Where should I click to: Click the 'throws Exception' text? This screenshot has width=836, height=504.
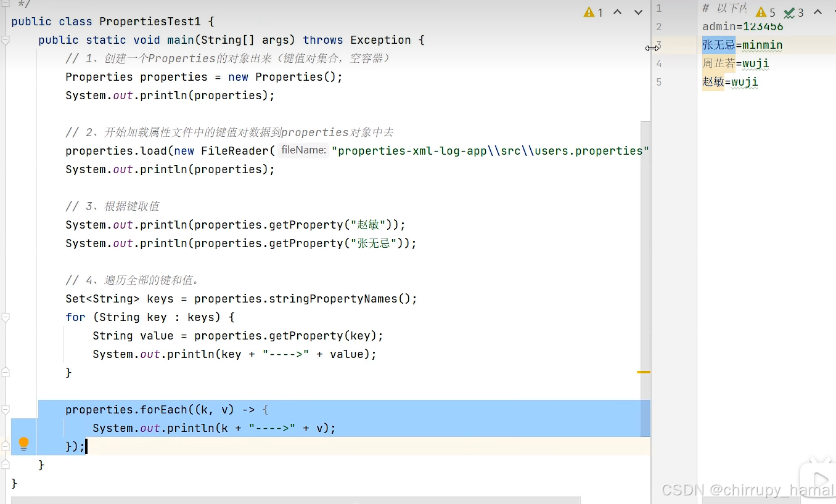[x=357, y=40]
